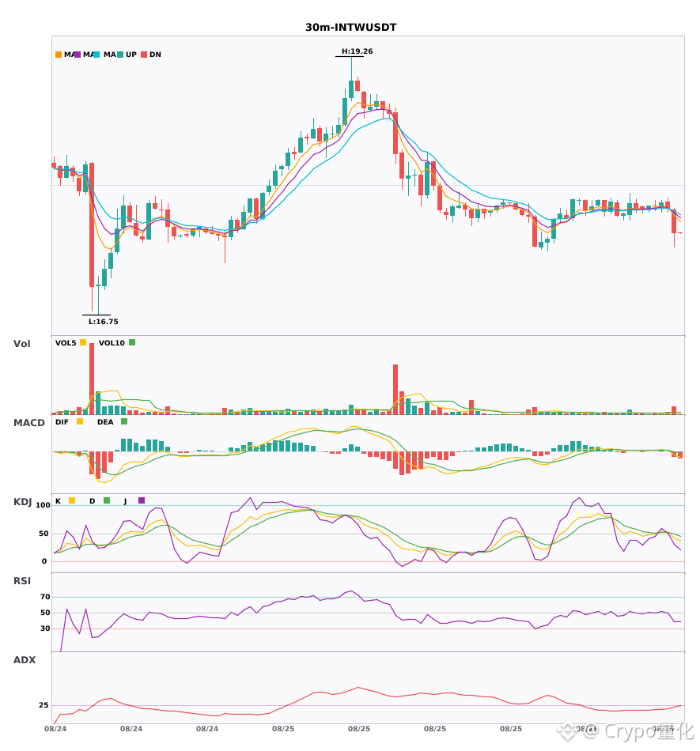
Task: Click the green VOL10 legend swatch
Action: pos(132,342)
